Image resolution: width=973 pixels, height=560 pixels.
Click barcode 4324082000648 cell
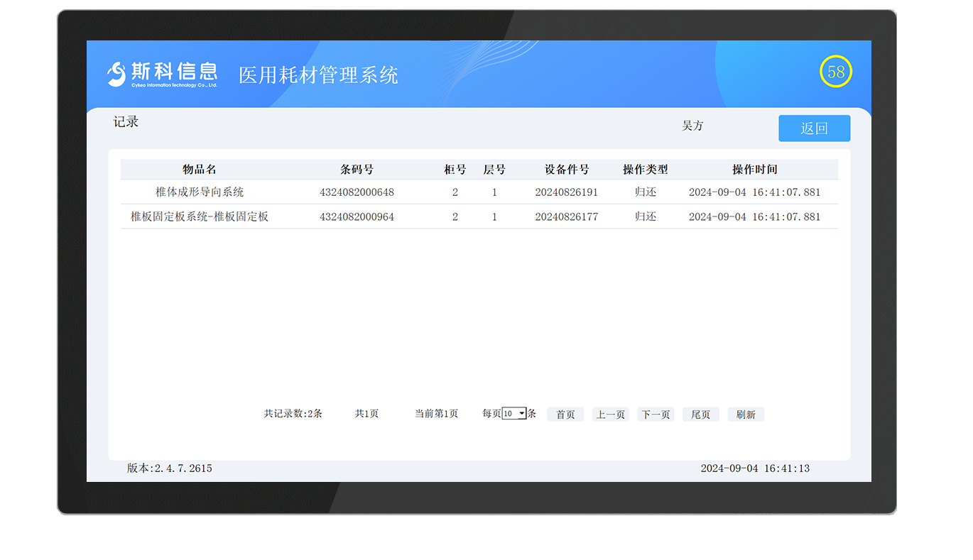coord(357,192)
